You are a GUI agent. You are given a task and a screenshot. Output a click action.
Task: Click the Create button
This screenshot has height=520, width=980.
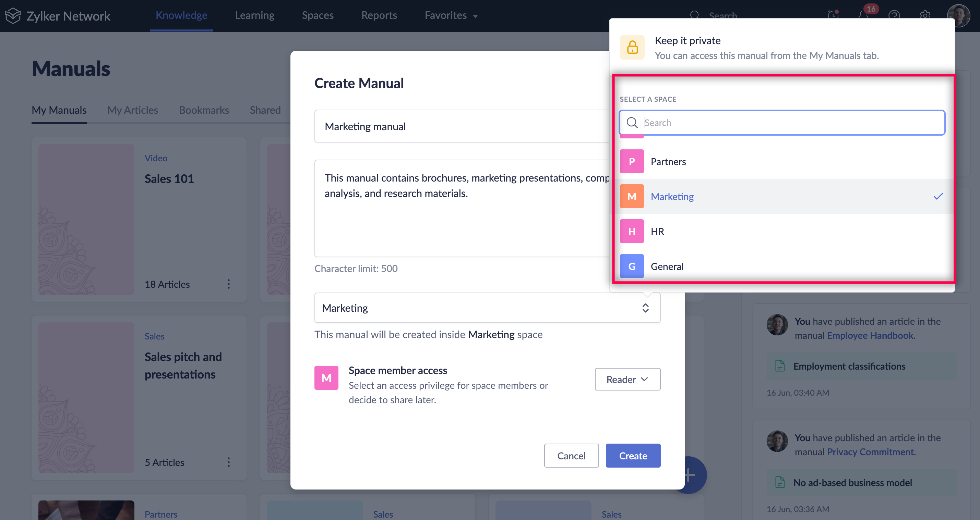click(x=633, y=456)
